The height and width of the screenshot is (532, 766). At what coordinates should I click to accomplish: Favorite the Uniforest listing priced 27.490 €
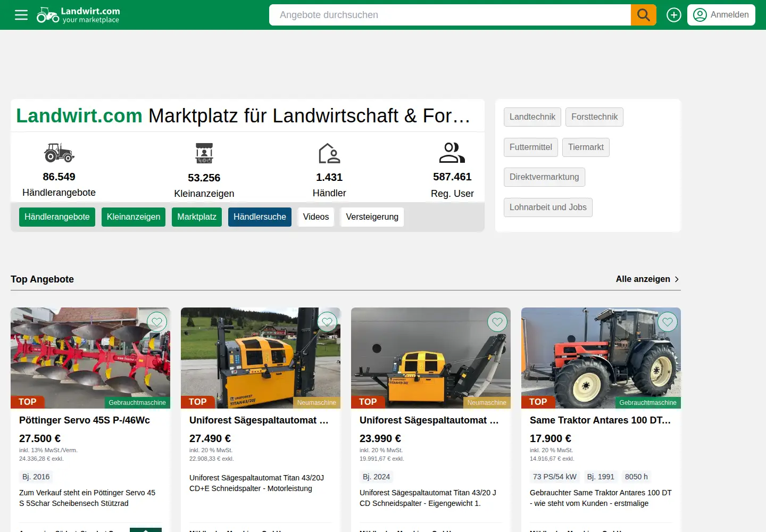(327, 322)
